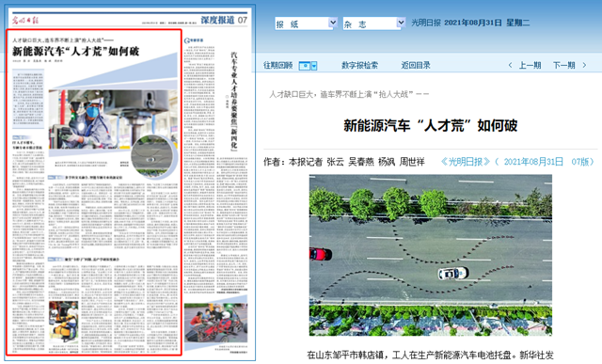The width and height of the screenshot is (602, 364).
Task: Open the 《光明日报》 source link
Action: [x=466, y=162]
